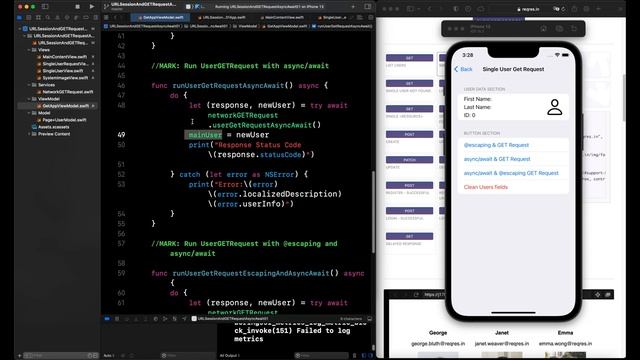The image size is (640, 360).
Task: Toggle breakpoints in debug bar
Action: [107, 318]
